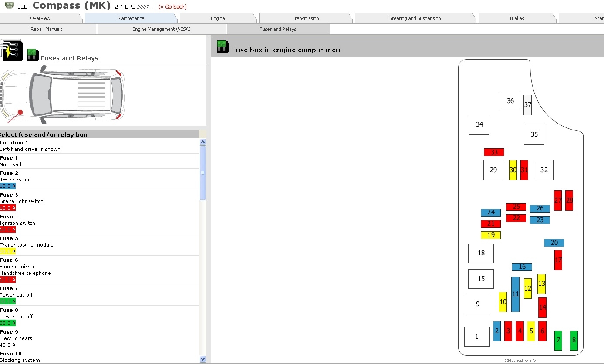Image resolution: width=604 pixels, height=364 pixels.
Task: Click red fuse 28 in the diagram
Action: [569, 200]
